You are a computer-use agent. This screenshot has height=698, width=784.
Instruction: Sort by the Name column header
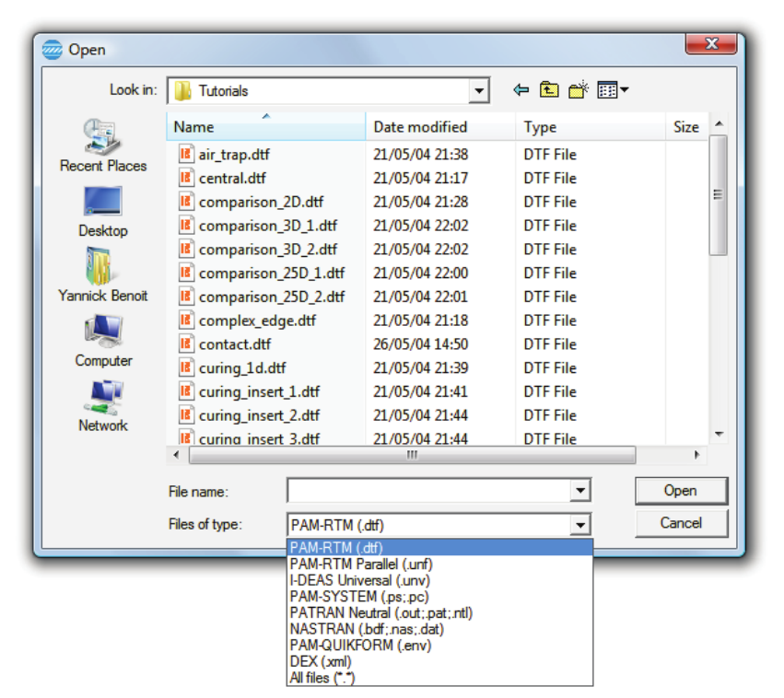pyautogui.click(x=266, y=127)
